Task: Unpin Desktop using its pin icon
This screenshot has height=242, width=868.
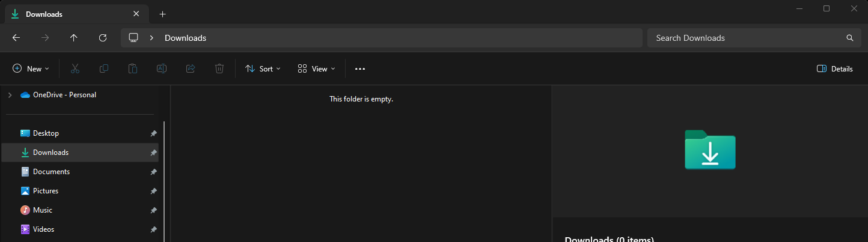Action: point(153,133)
